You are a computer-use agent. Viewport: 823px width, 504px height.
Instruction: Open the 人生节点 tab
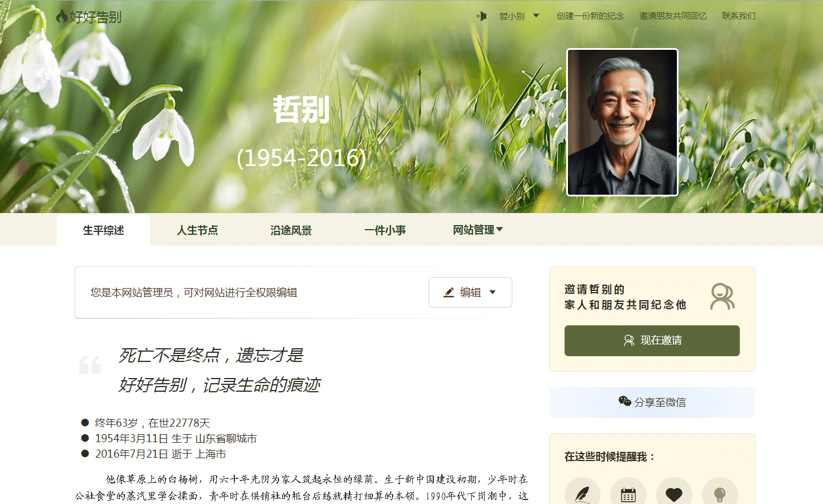pyautogui.click(x=197, y=230)
